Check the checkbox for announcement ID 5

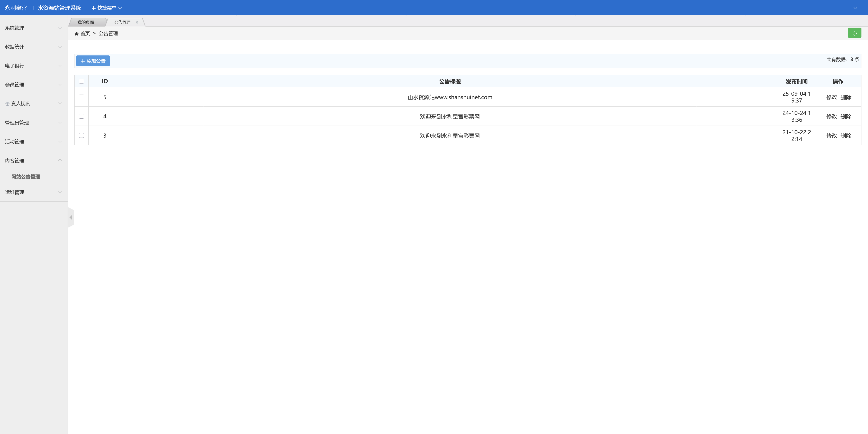(x=81, y=97)
